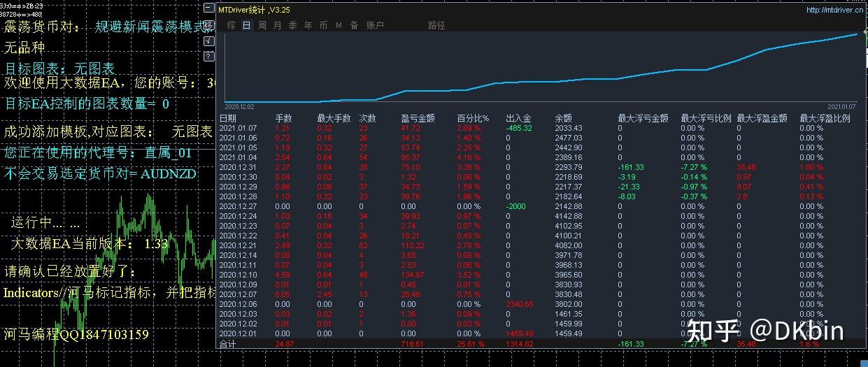The image size is (868, 367).
Task: Click the MTDriver统计 ,V3.25 title bar
Action: click(x=254, y=10)
